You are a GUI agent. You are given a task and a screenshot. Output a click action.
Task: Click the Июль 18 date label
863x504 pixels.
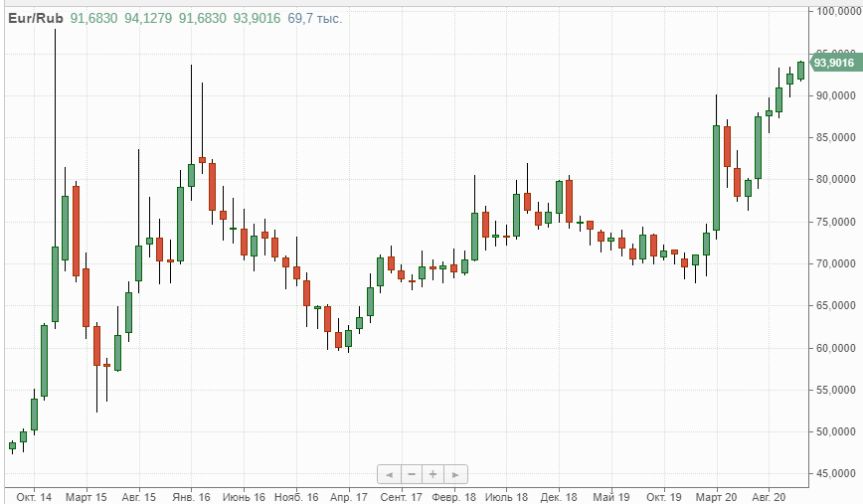coord(506,497)
